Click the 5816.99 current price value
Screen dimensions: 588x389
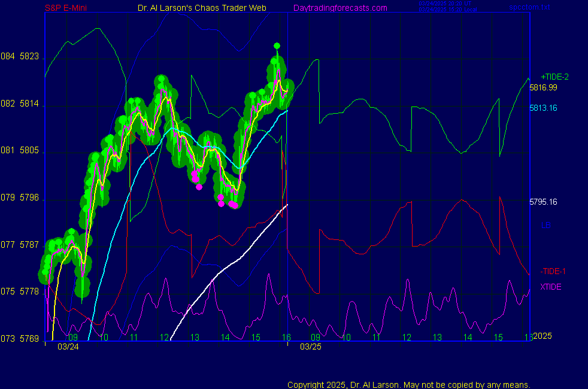tap(543, 87)
